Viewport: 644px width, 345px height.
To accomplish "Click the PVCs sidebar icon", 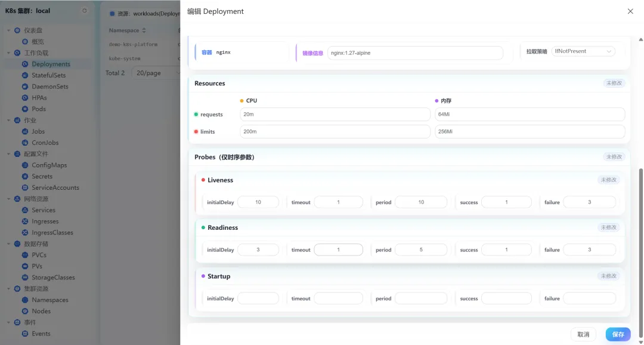I will click(25, 255).
